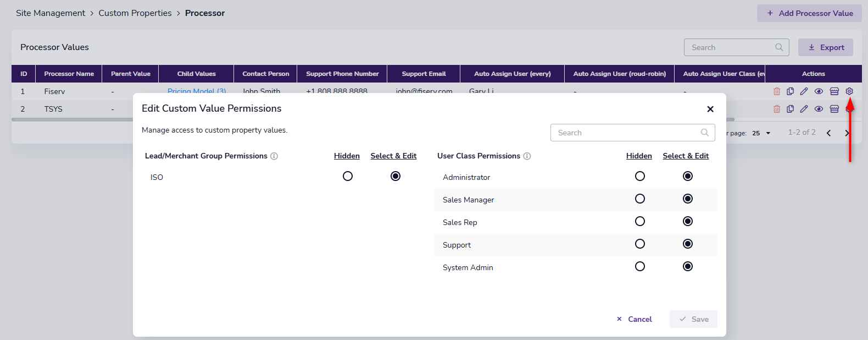This screenshot has width=868, height=340.
Task: Cancel the permissions dialog
Action: (635, 319)
